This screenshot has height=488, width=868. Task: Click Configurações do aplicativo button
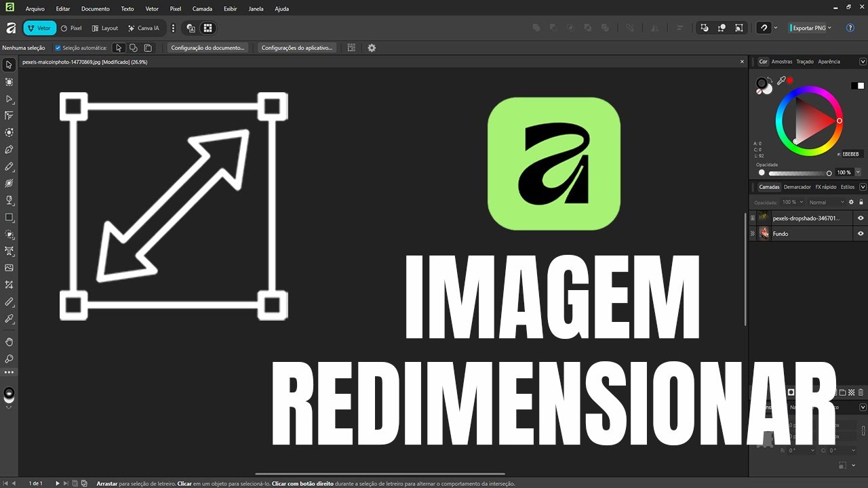point(298,48)
